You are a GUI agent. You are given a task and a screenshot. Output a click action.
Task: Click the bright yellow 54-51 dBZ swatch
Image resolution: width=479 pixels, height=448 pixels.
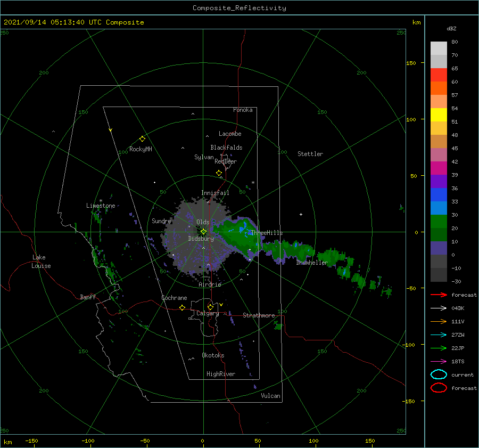(x=439, y=115)
